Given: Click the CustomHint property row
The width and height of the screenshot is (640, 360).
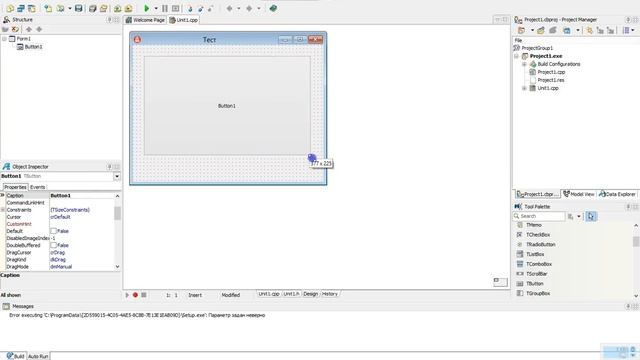Looking at the screenshot, I should [x=60, y=224].
